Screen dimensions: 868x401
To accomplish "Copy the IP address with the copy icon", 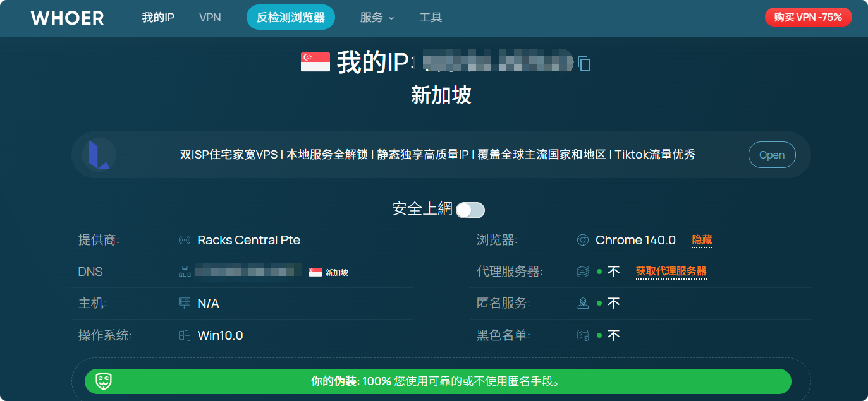I will point(585,64).
